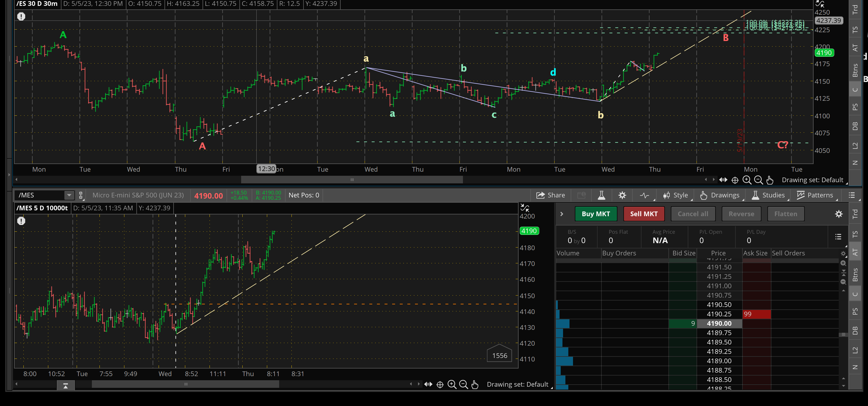Open the pulse-line quick study dropdown

645,195
